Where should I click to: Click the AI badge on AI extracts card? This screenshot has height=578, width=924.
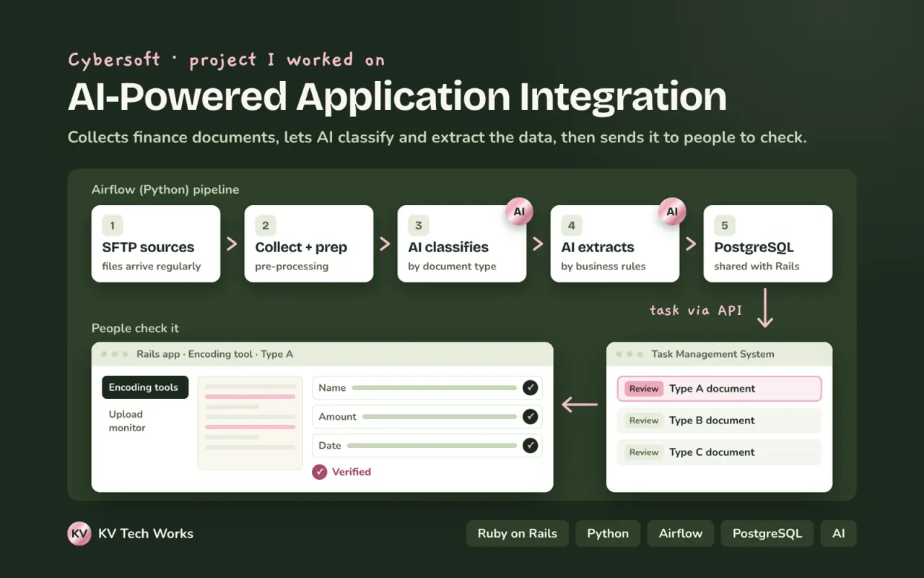click(x=671, y=212)
